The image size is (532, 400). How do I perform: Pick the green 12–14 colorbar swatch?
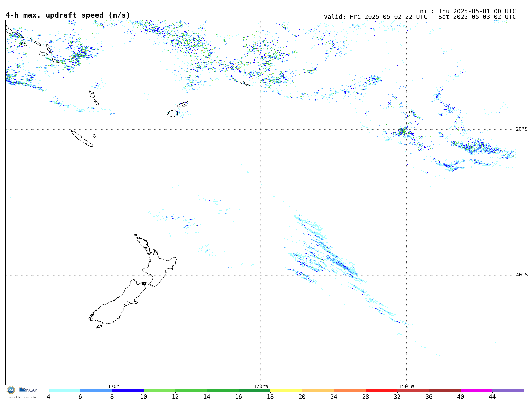click(x=191, y=391)
